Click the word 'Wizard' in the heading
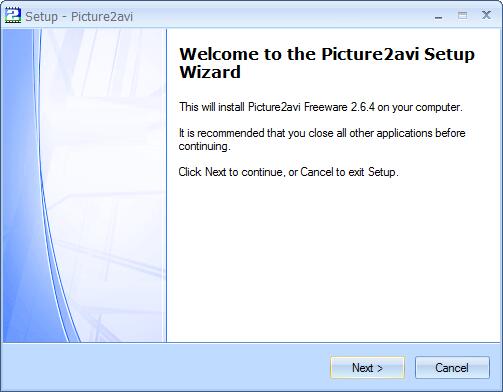 [210, 72]
